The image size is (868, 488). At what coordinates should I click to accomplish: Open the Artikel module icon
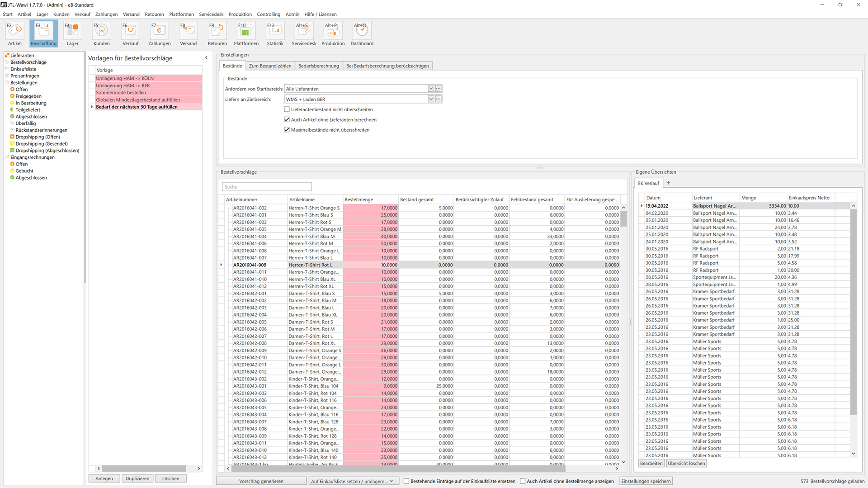(14, 34)
